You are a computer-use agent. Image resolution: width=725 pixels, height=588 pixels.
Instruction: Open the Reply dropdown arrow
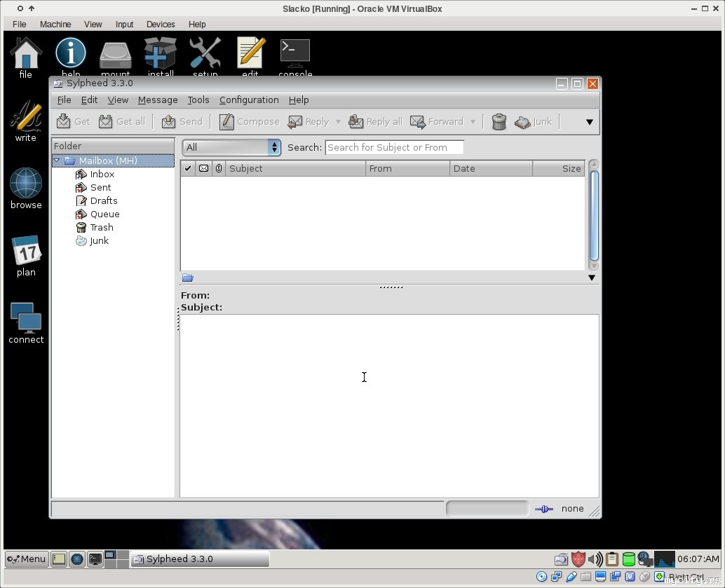[338, 121]
